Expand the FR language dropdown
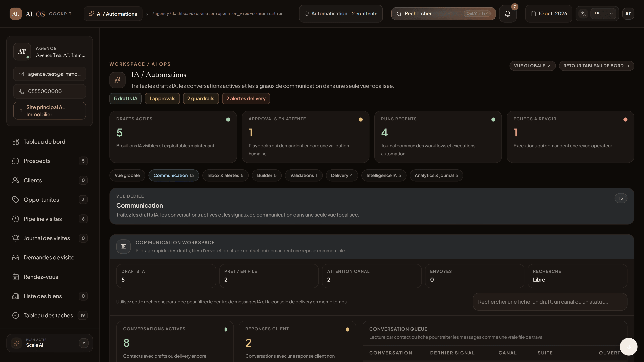Image resolution: width=644 pixels, height=362 pixels. (603, 14)
